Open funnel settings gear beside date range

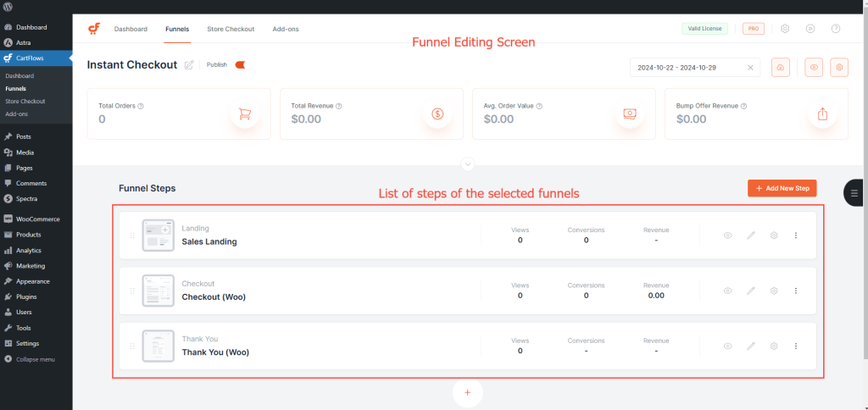[x=839, y=68]
